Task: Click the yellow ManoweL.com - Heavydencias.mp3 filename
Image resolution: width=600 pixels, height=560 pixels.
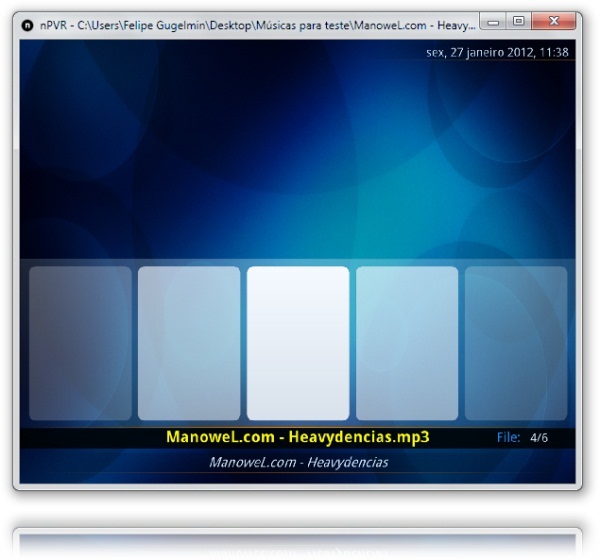Action: point(298,437)
